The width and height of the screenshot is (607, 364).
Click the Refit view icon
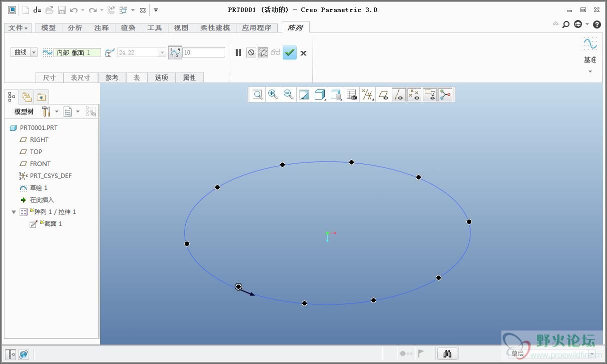(257, 94)
